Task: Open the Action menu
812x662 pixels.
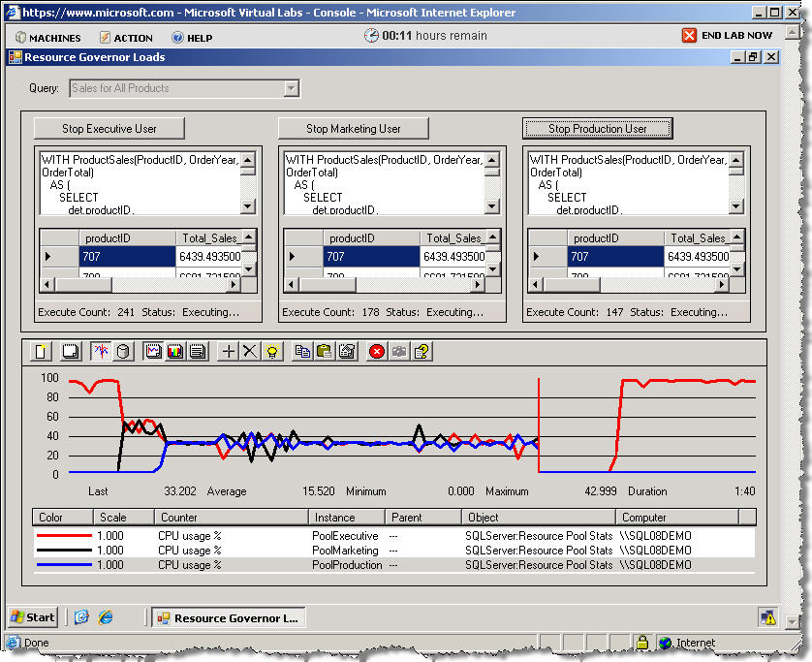Action: tap(125, 38)
